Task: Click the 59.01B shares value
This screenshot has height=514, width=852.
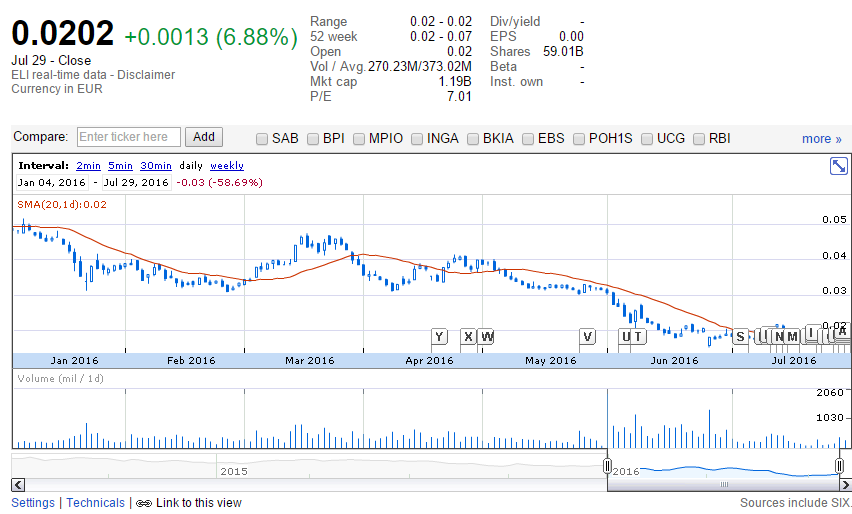Action: tap(563, 52)
